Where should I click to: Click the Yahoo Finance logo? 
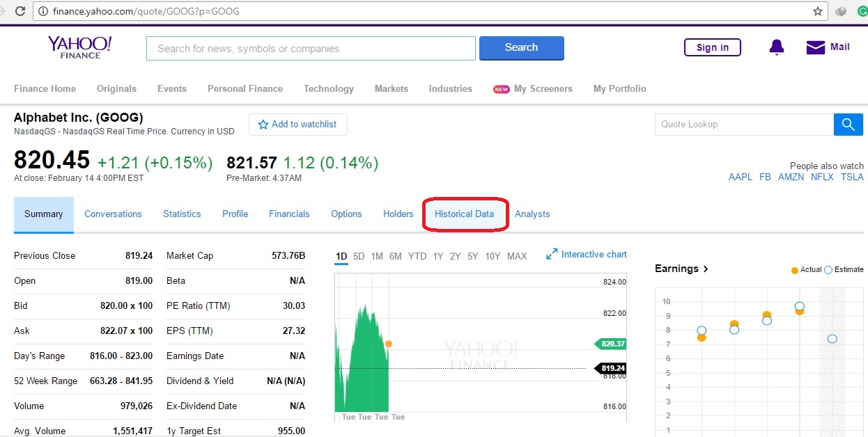point(79,47)
